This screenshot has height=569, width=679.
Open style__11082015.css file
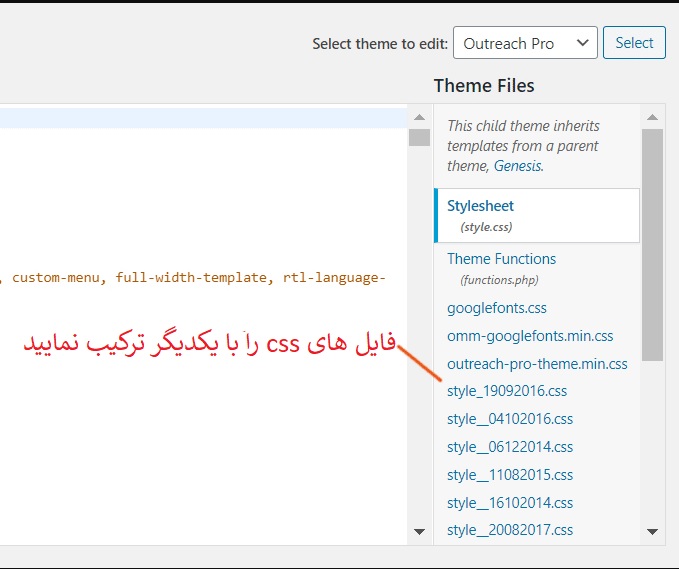(510, 475)
